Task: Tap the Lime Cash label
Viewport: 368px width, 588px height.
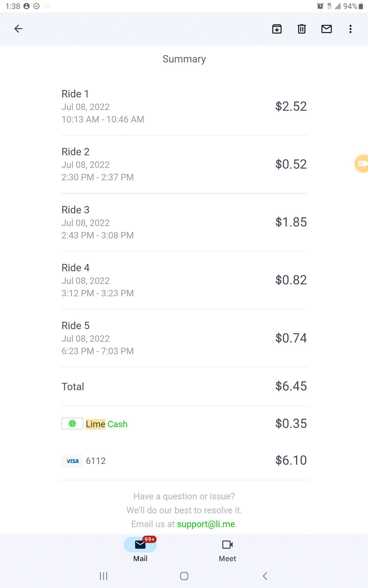Action: [106, 424]
